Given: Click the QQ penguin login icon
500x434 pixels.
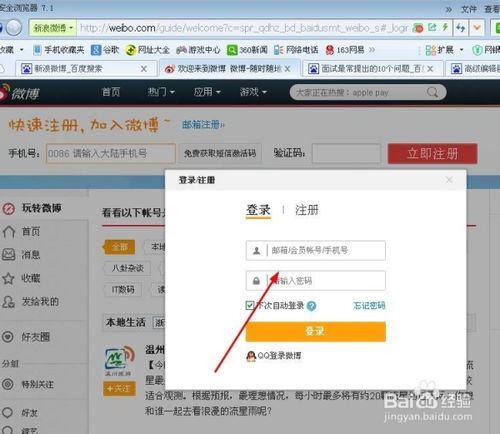Looking at the screenshot, I should [x=251, y=356].
